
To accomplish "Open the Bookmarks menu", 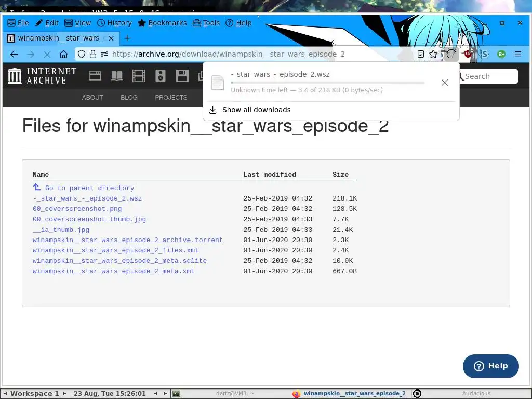I will click(162, 23).
